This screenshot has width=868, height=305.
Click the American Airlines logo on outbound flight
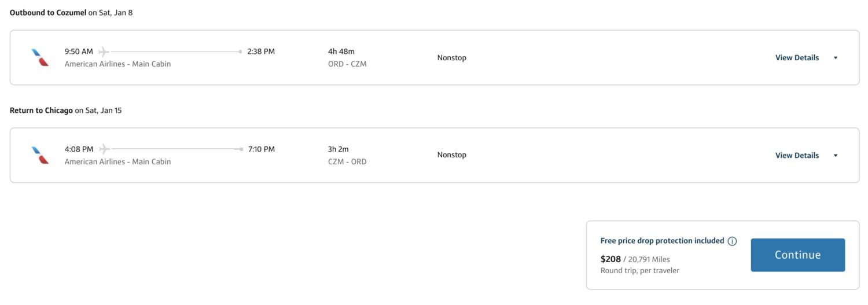[40, 57]
